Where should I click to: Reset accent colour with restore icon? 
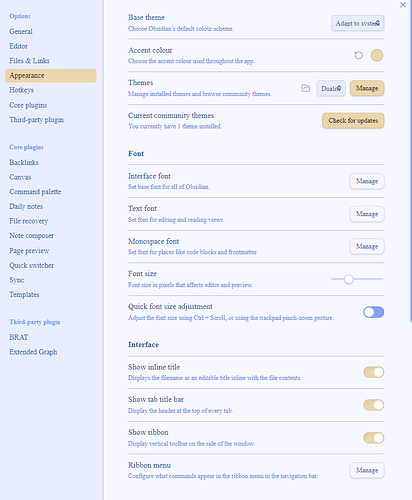click(359, 55)
